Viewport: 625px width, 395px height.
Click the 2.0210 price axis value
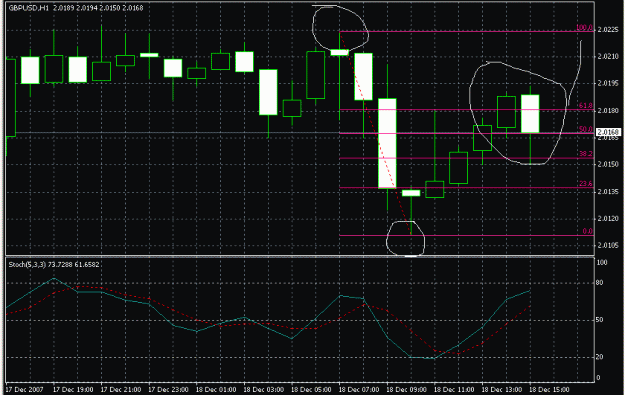pos(608,57)
